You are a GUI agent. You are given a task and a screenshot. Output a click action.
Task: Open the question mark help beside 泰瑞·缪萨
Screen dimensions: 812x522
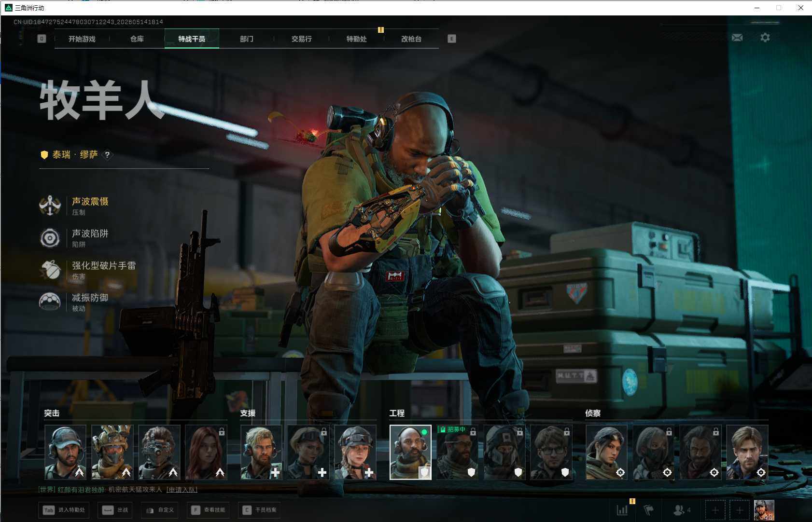pos(107,155)
